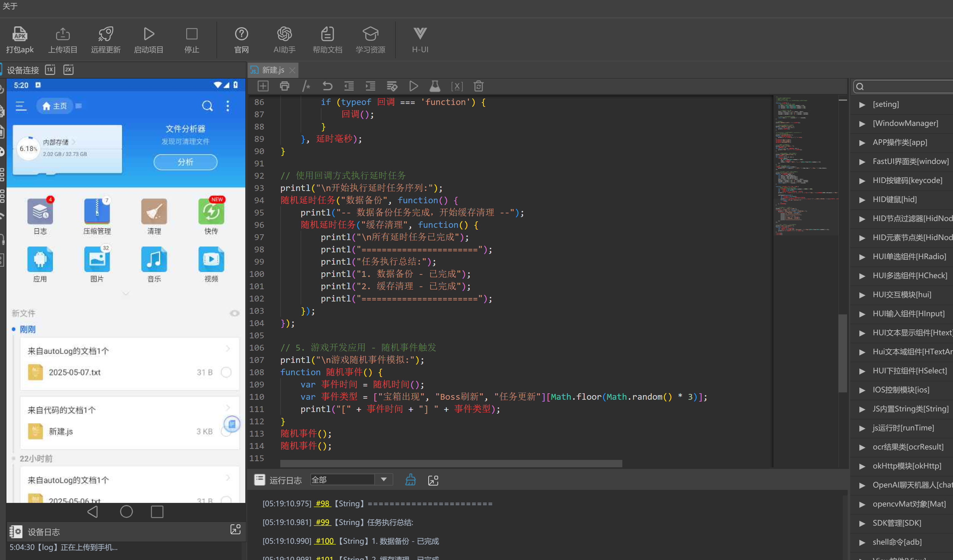Toggle comment with the /* icon
The height and width of the screenshot is (560, 953).
pos(306,86)
